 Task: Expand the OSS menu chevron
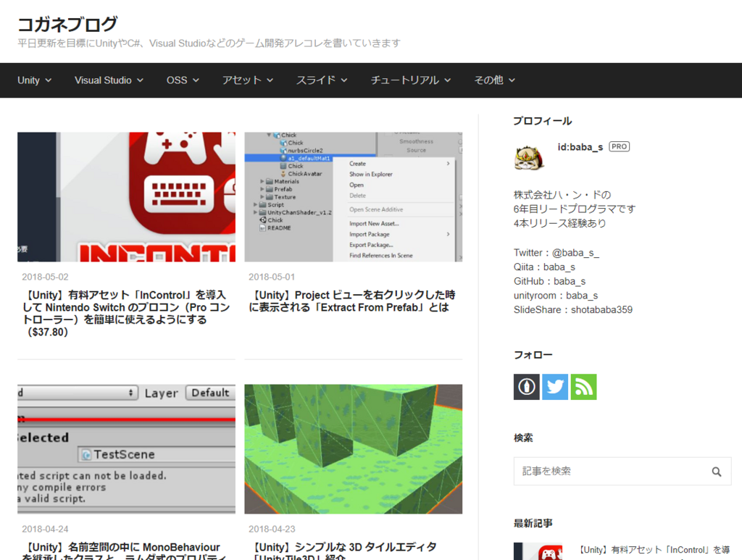click(196, 80)
